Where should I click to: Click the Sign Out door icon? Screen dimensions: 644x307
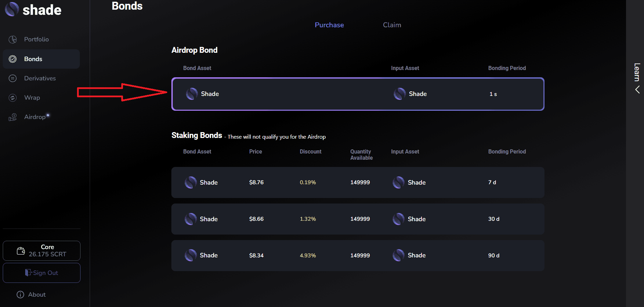coord(28,273)
